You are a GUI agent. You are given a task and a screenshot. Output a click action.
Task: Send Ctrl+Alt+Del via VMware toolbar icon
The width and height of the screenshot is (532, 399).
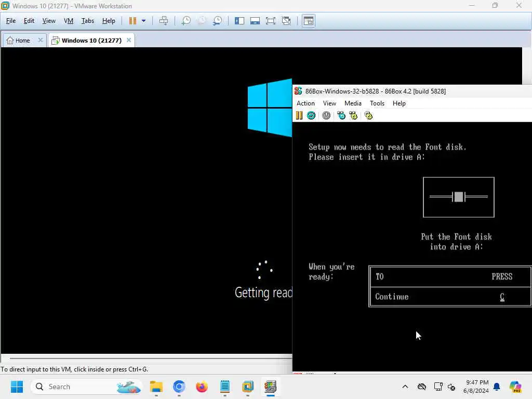click(x=164, y=21)
